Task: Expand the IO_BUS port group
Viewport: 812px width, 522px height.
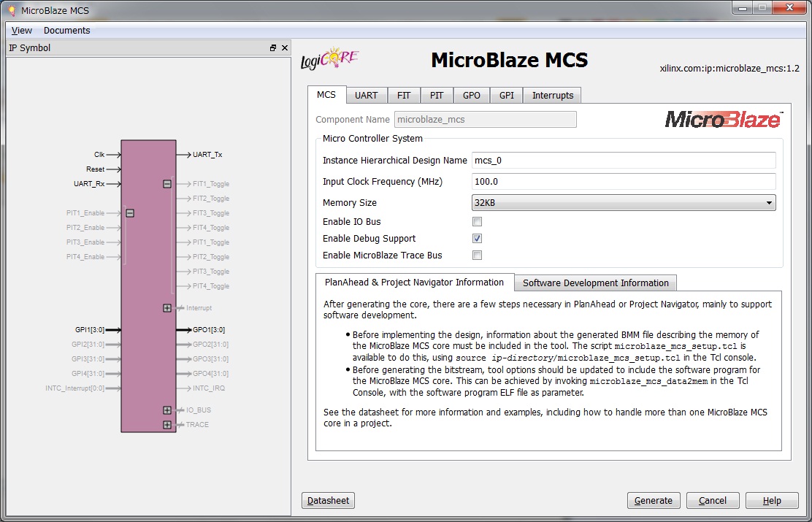Action: coord(166,410)
